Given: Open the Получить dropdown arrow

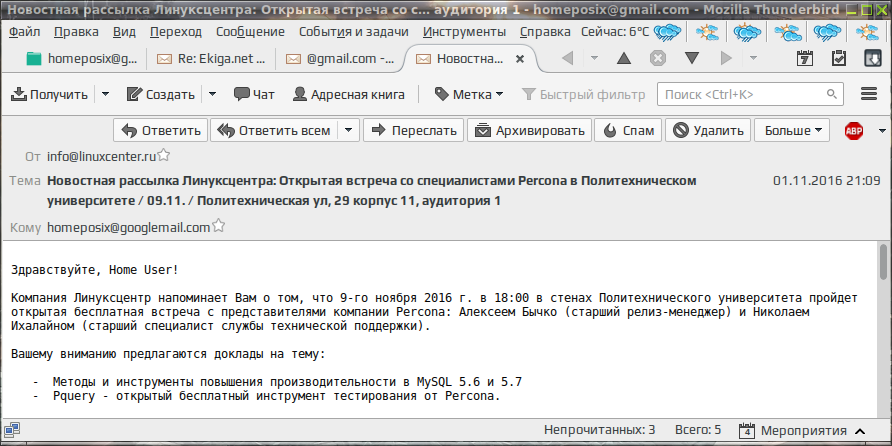Looking at the screenshot, I should point(105,94).
